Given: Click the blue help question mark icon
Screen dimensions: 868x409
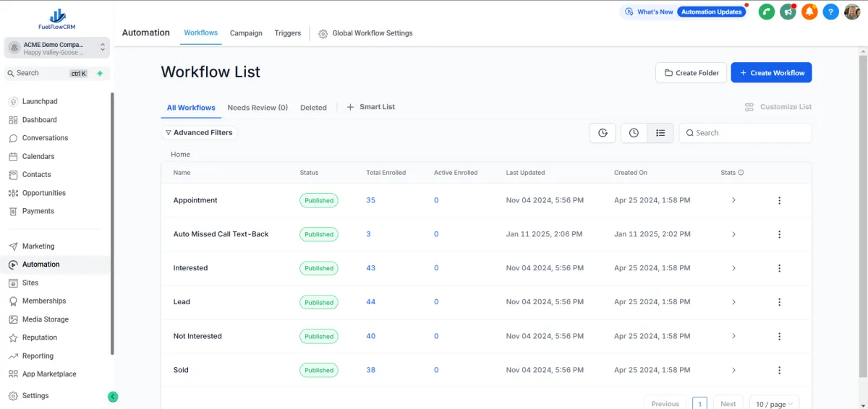Looking at the screenshot, I should pyautogui.click(x=831, y=12).
